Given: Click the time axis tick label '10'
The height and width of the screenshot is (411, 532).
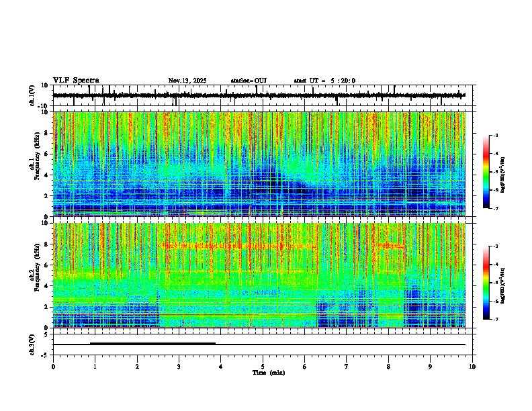Looking at the screenshot, I should (472, 367).
